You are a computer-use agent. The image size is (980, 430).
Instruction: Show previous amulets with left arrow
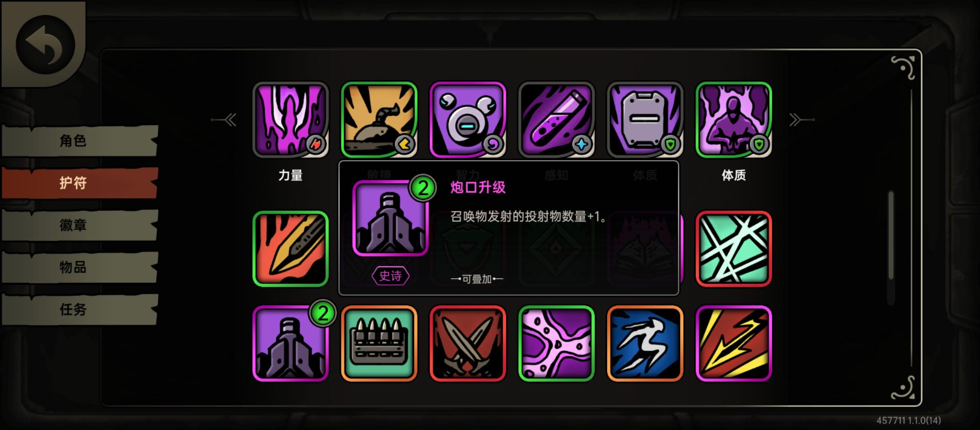coord(224,119)
